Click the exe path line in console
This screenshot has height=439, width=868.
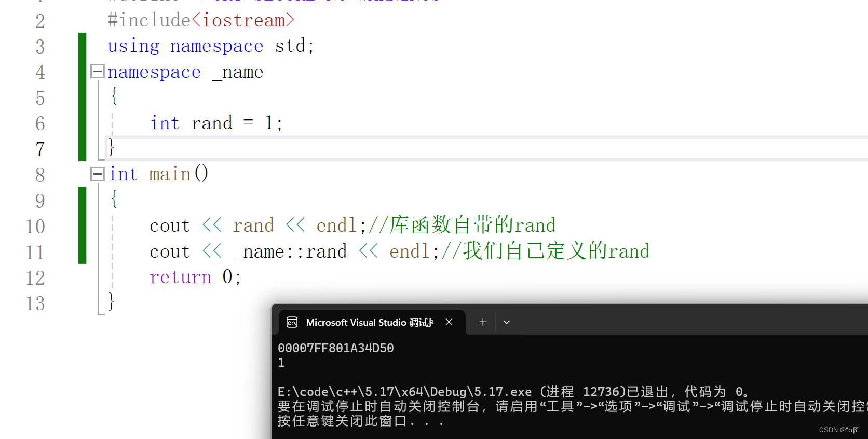513,392
